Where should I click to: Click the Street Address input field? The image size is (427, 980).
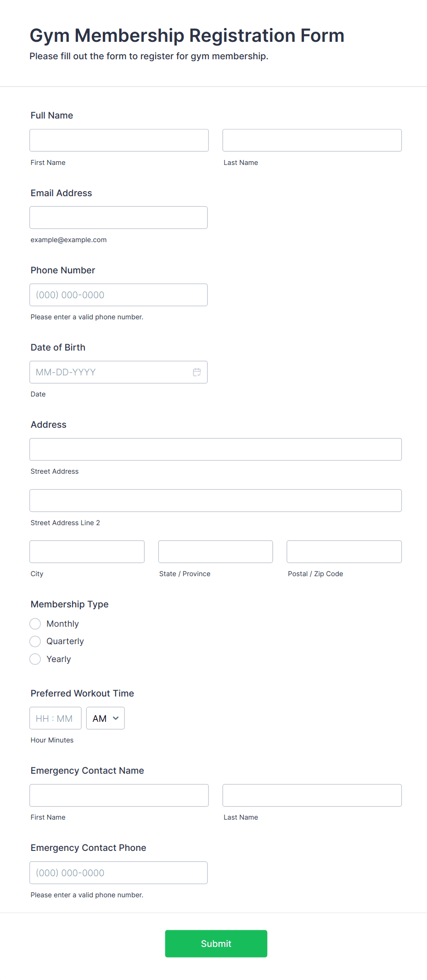point(215,449)
